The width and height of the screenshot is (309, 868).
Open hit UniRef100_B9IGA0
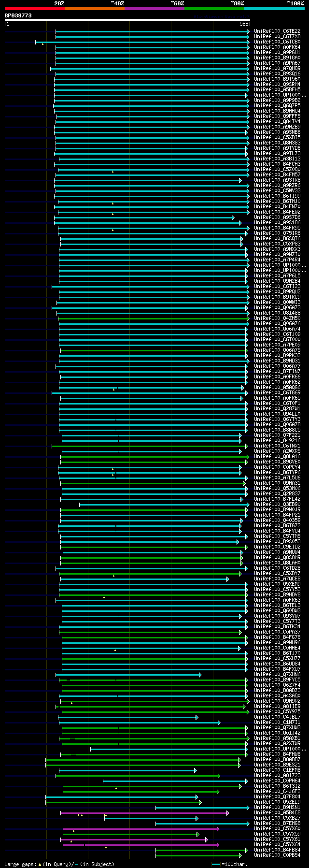point(277,58)
